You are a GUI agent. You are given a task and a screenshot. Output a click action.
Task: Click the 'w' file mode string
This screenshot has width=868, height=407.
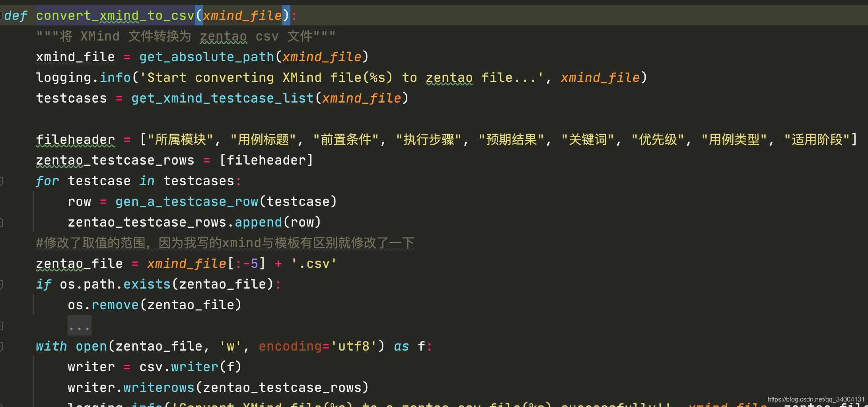tap(230, 347)
